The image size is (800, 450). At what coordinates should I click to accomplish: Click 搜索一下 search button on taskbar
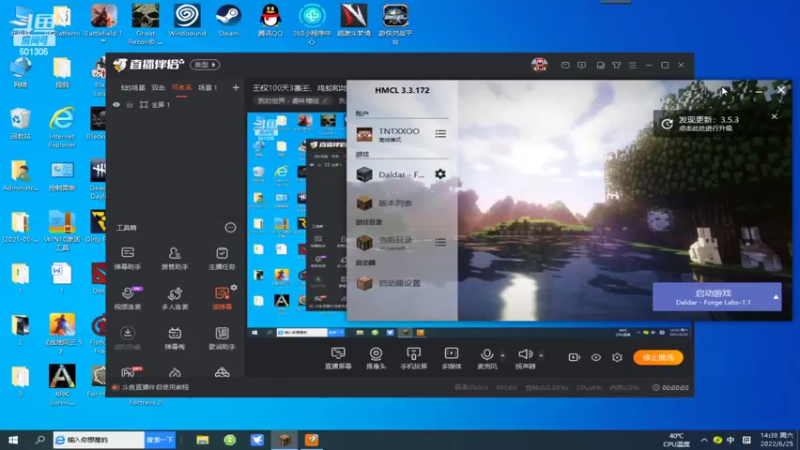pos(160,440)
